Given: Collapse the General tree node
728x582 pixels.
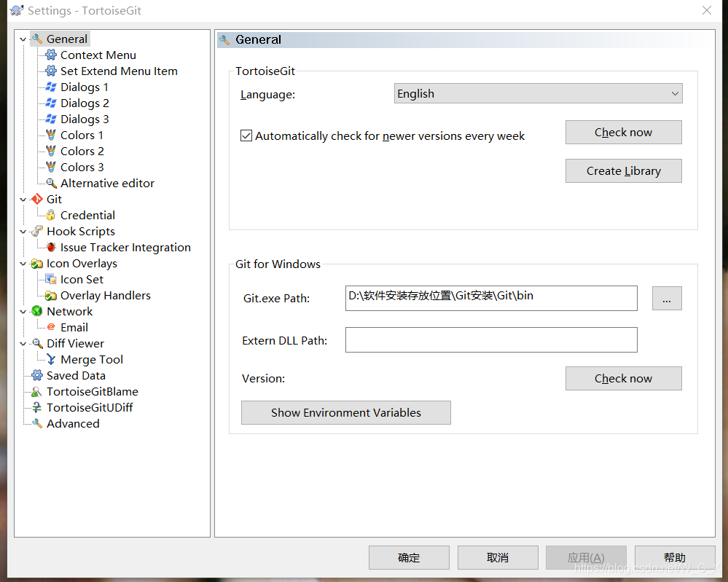Looking at the screenshot, I should pyautogui.click(x=23, y=39).
